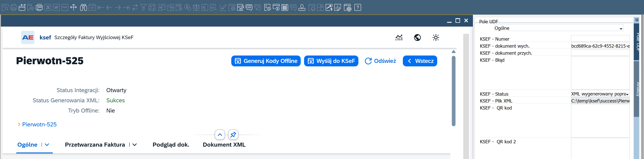The image size is (644, 159).
Task: Click KSEF - dokument wych. field
Action: [x=600, y=46]
